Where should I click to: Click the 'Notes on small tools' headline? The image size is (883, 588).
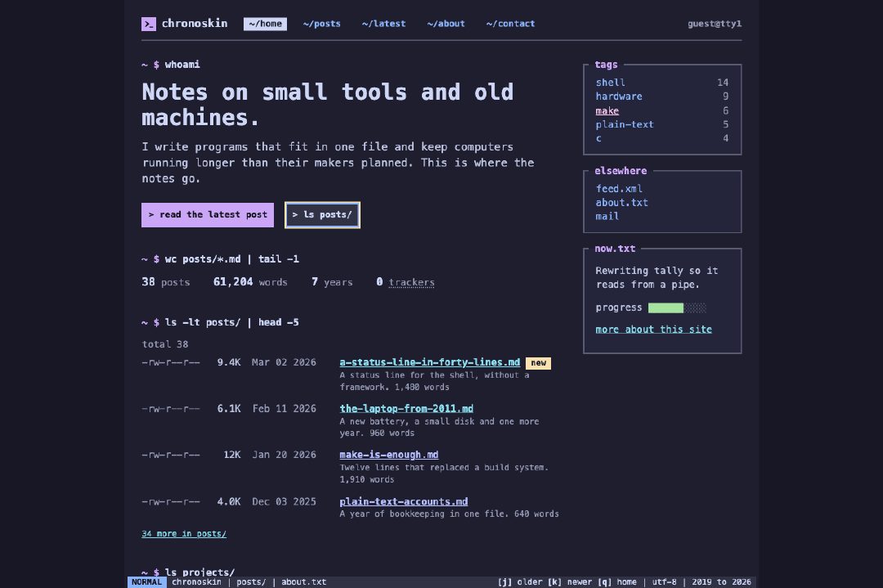coord(328,105)
